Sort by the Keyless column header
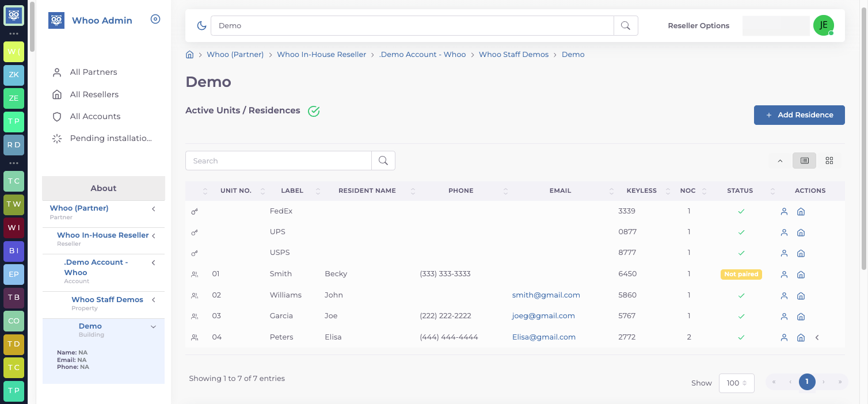868x404 pixels. (642, 190)
